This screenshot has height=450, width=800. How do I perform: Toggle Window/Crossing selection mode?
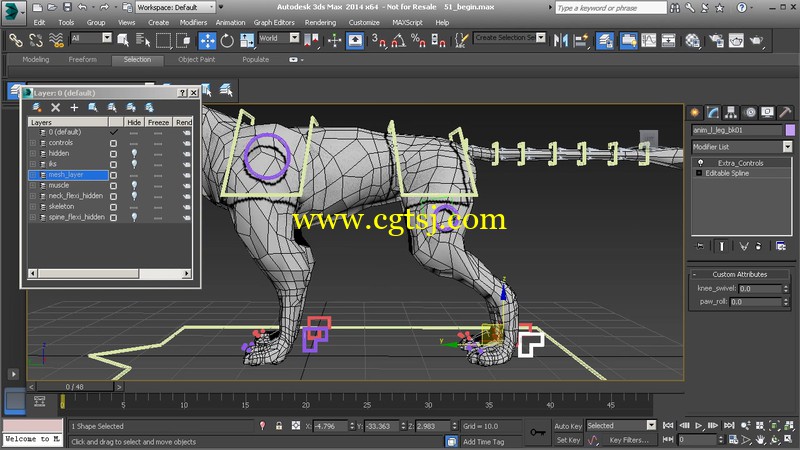tap(183, 40)
